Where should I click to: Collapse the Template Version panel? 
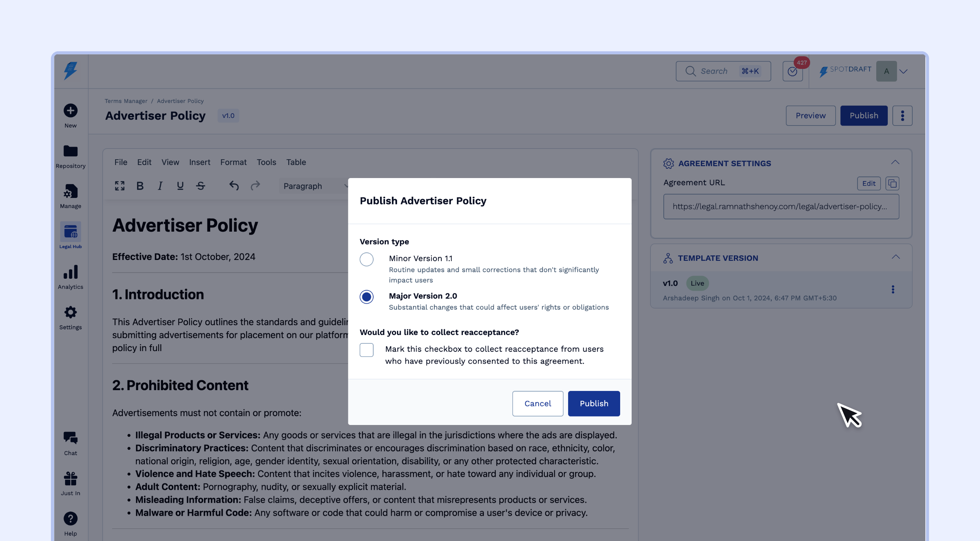tap(895, 257)
